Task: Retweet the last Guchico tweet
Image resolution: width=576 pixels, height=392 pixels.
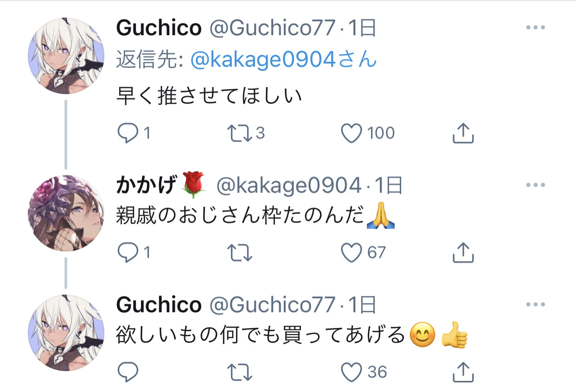Action: pyautogui.click(x=240, y=372)
